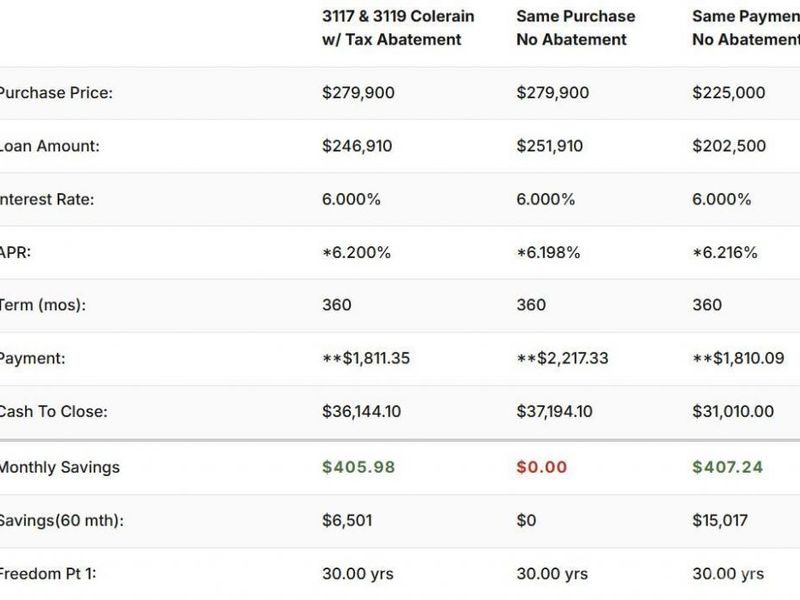800x600 pixels.
Task: Select the **$2,217.33 payment amount
Action: click(x=563, y=358)
